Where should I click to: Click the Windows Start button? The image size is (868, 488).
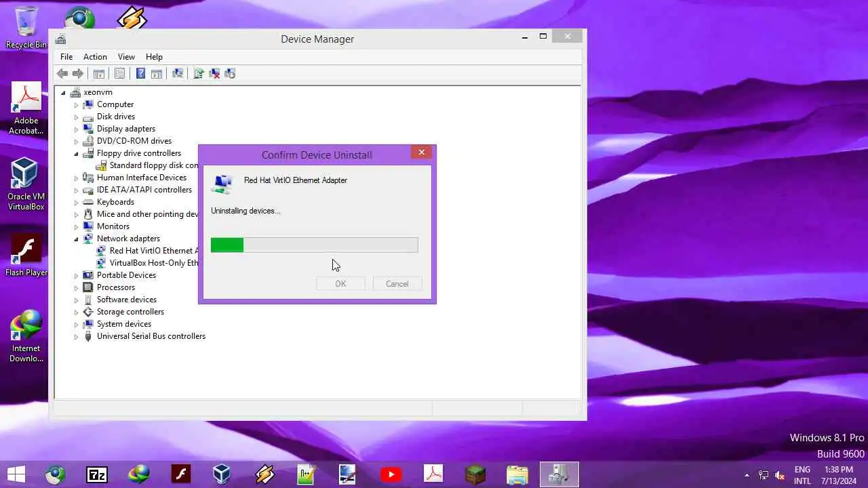(x=16, y=474)
